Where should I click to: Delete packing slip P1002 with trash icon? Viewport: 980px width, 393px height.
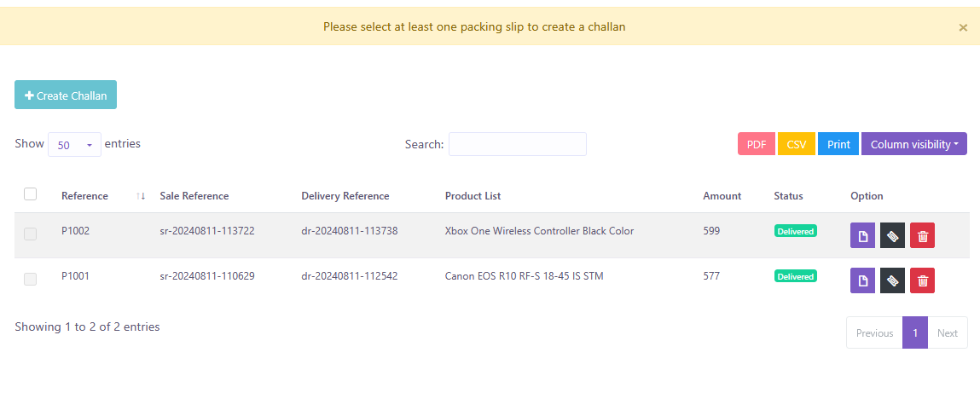(922, 236)
